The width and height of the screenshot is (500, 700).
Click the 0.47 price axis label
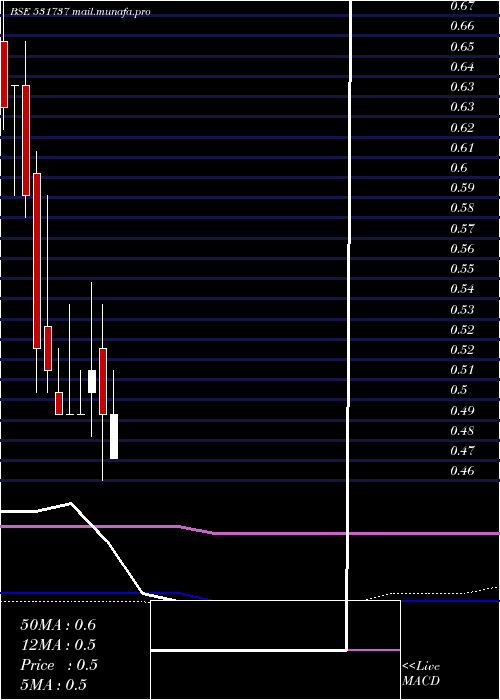pos(462,450)
